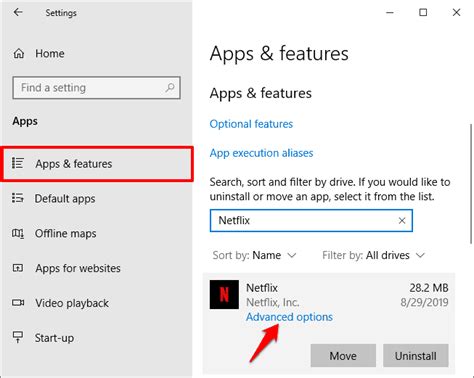Screen dimensions: 474x378
Task: Click the Offline maps map icon
Action: pos(18,233)
